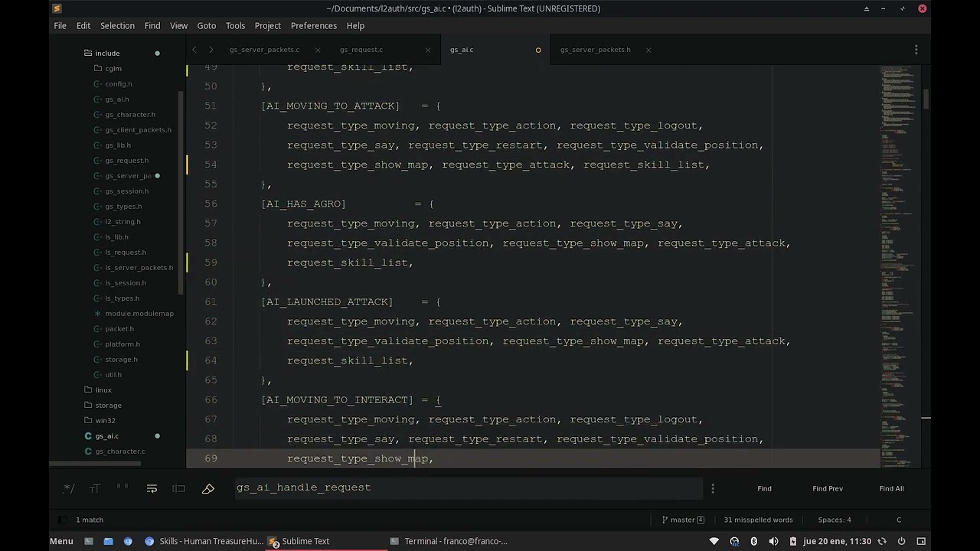Open storage.h in sidebar

pyautogui.click(x=122, y=359)
